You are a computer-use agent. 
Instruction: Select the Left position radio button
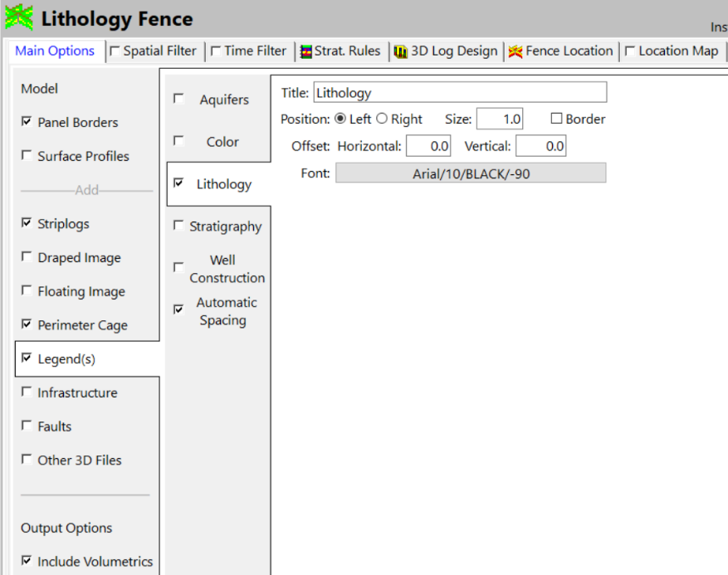340,119
